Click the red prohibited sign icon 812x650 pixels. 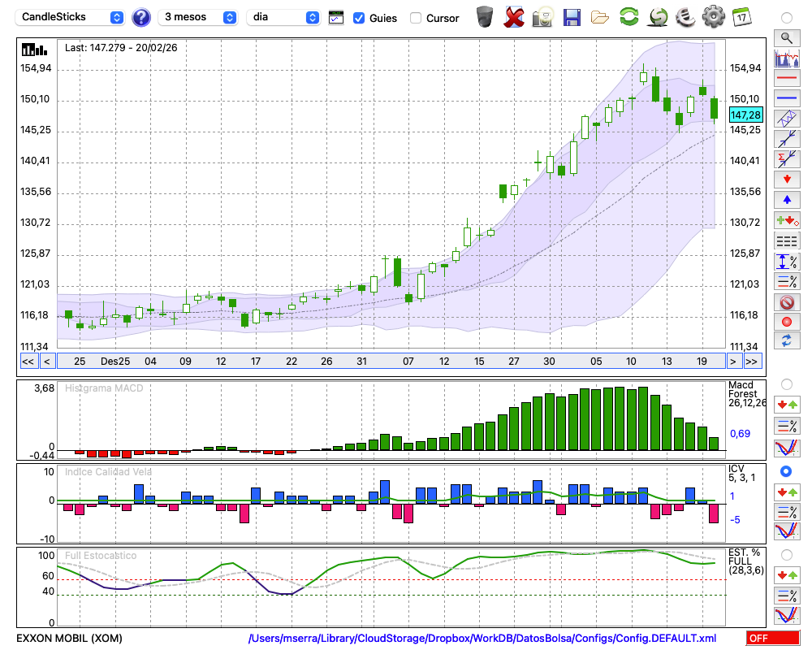[x=786, y=302]
